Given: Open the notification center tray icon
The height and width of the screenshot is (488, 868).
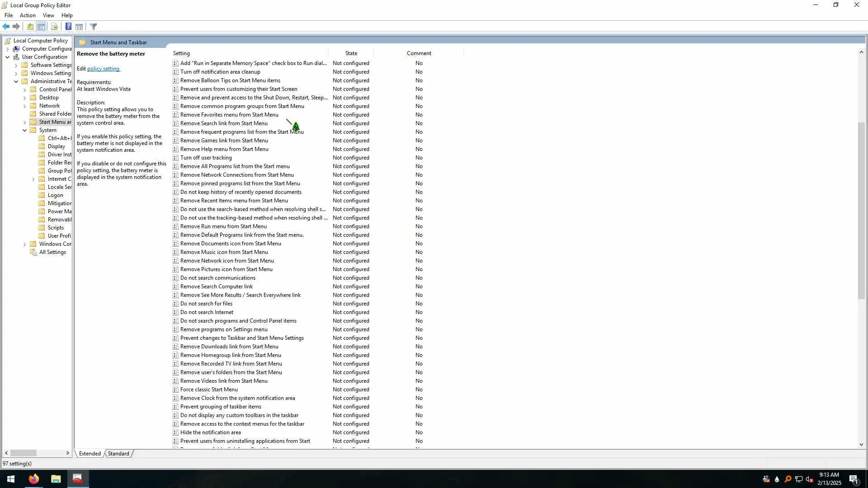Looking at the screenshot, I should pos(854,479).
